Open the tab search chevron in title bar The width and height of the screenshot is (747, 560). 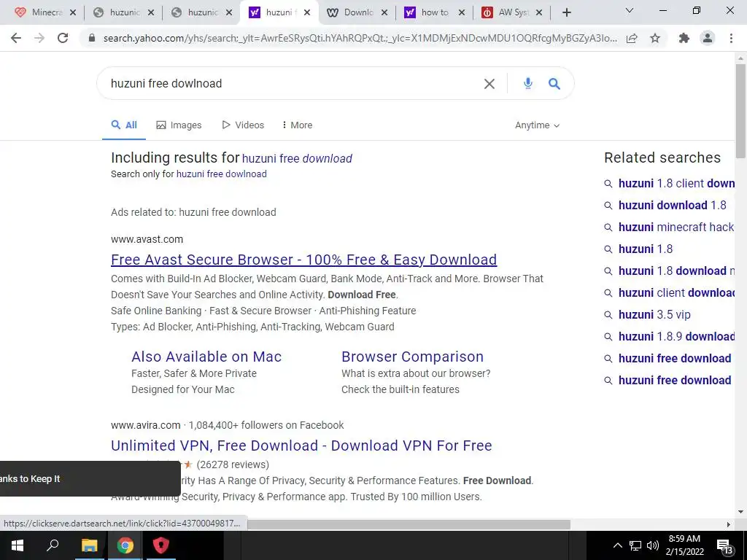tap(630, 10)
